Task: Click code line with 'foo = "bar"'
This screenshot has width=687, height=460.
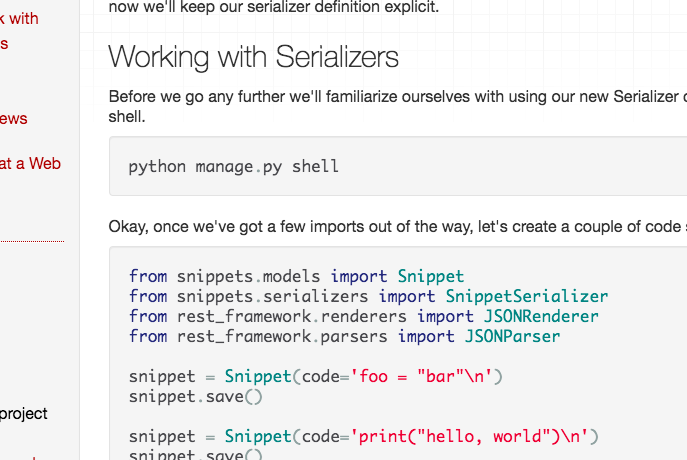Action: 315,376
